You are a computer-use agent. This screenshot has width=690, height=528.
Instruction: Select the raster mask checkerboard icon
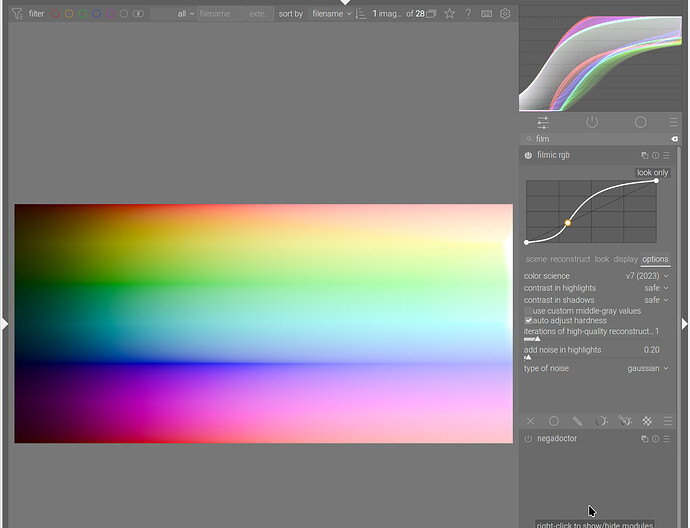click(647, 421)
